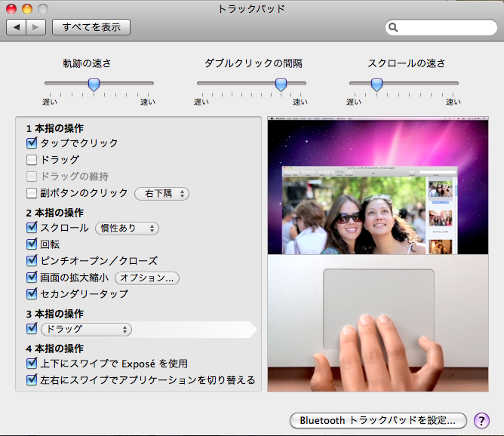
Task: Enable the ドラッグ checkbox under one finger
Action: coord(32,160)
